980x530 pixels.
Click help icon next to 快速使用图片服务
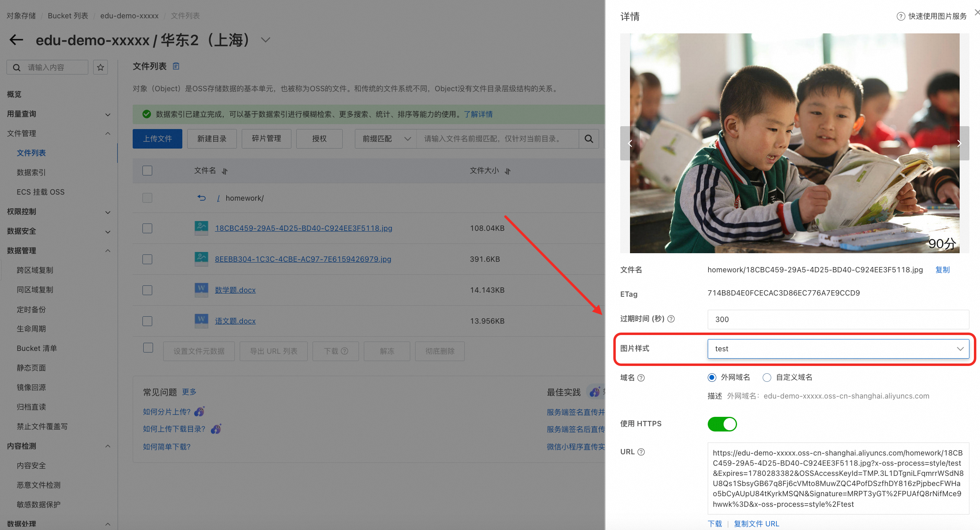901,16
